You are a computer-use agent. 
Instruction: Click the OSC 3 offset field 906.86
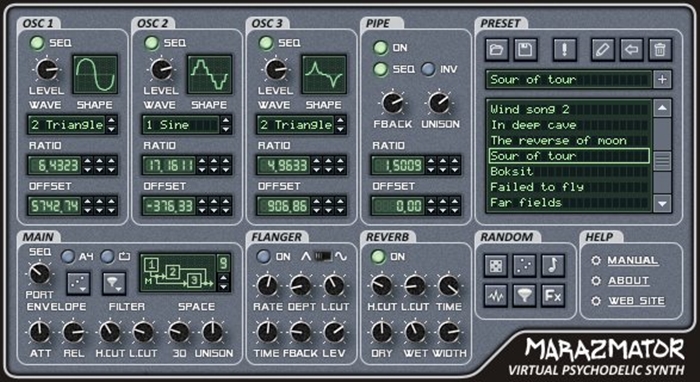click(x=283, y=206)
